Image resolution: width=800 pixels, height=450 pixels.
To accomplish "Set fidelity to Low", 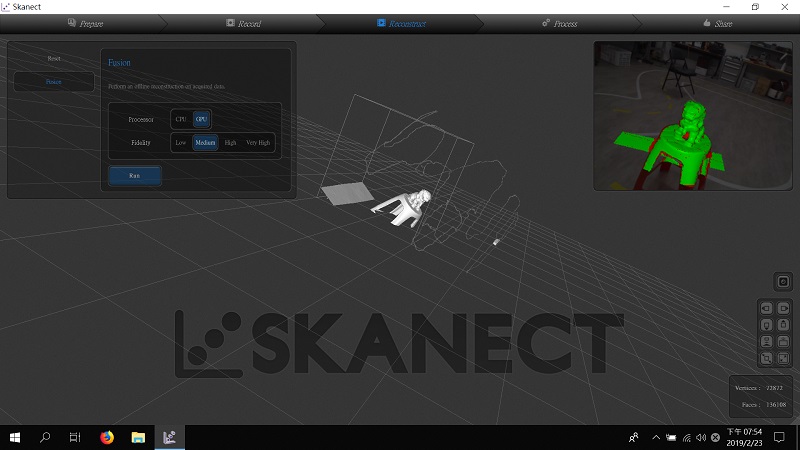I will (x=181, y=143).
